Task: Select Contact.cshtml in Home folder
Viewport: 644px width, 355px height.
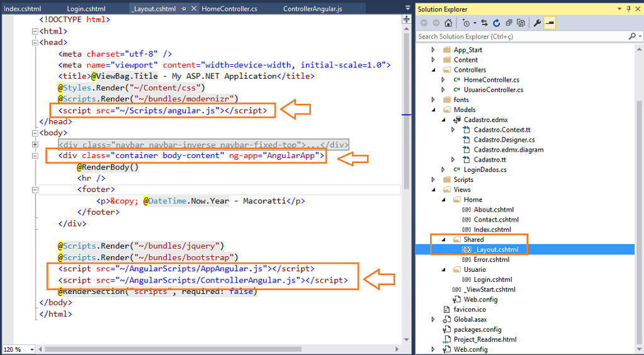Action: pyautogui.click(x=496, y=220)
